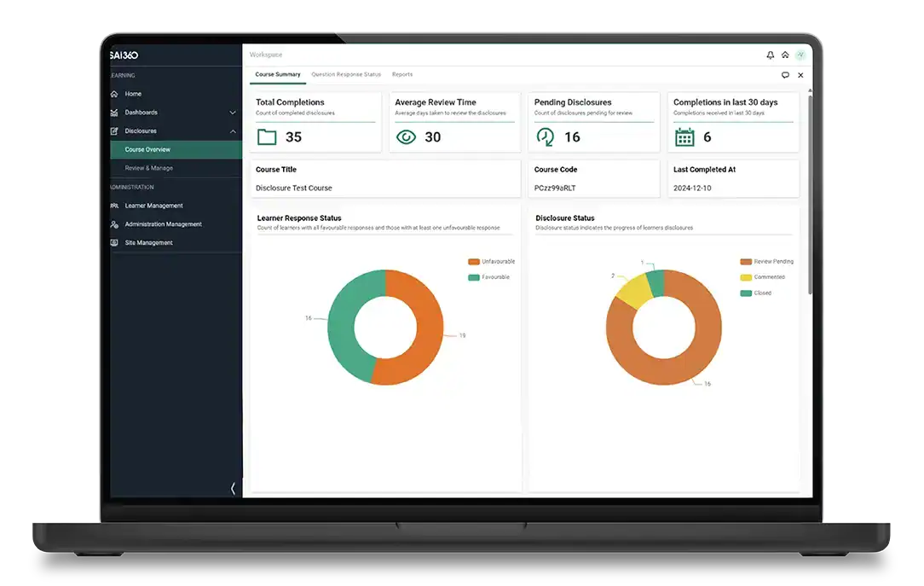
Task: Click the Average Review Time eye icon
Action: click(x=407, y=137)
